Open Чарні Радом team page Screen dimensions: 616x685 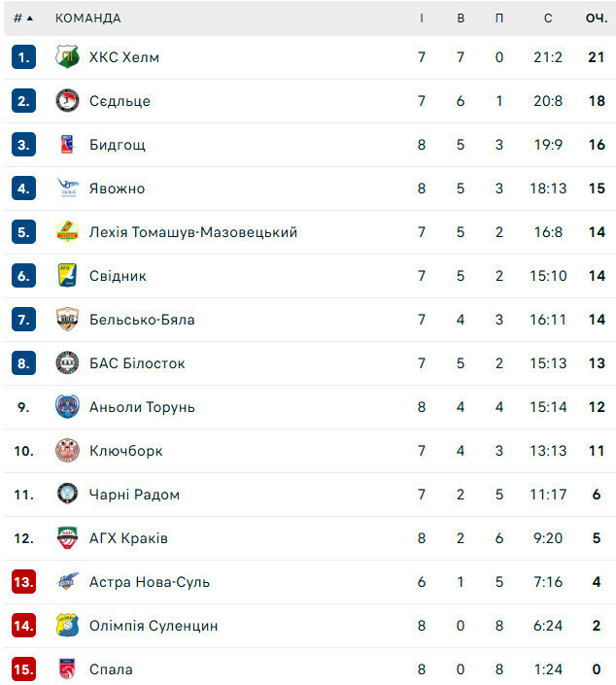click(134, 495)
